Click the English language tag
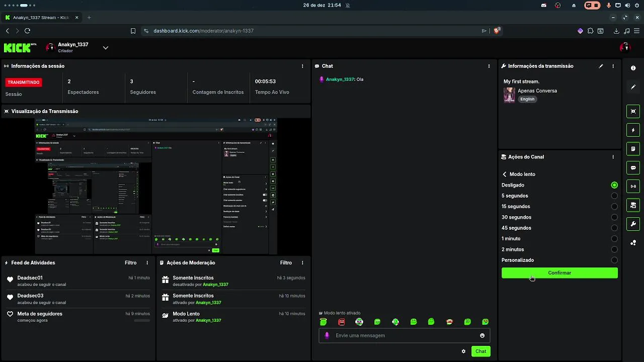 (527, 99)
